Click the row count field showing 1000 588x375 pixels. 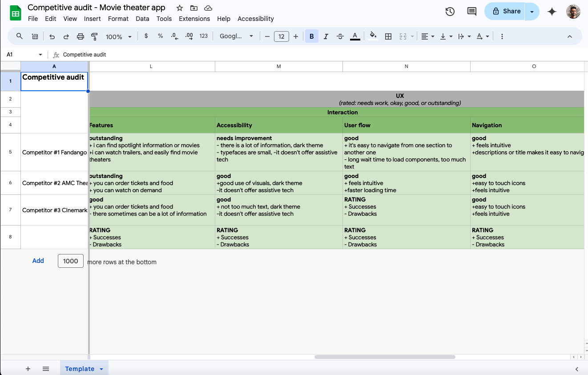[x=71, y=261]
